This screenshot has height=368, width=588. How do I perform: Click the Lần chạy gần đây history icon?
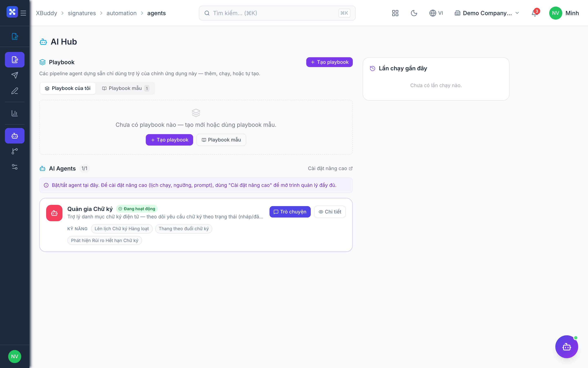[x=372, y=68]
